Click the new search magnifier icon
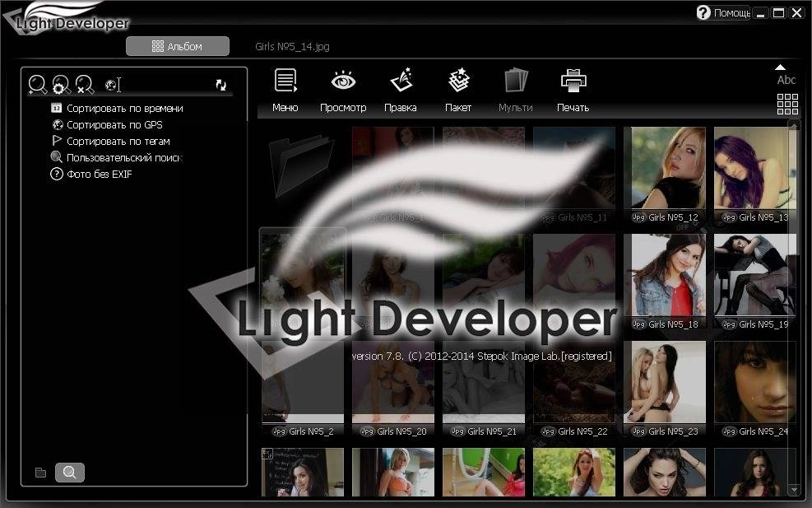 pos(37,85)
